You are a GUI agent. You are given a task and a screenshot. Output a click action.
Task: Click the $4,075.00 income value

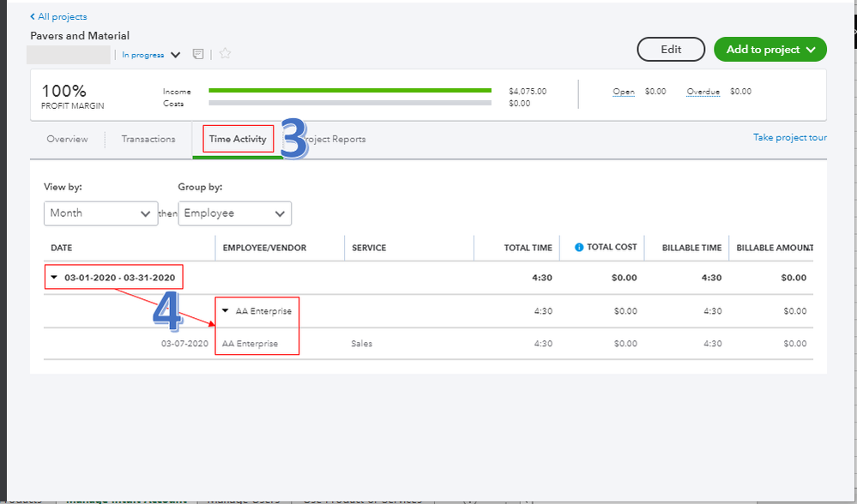(528, 92)
